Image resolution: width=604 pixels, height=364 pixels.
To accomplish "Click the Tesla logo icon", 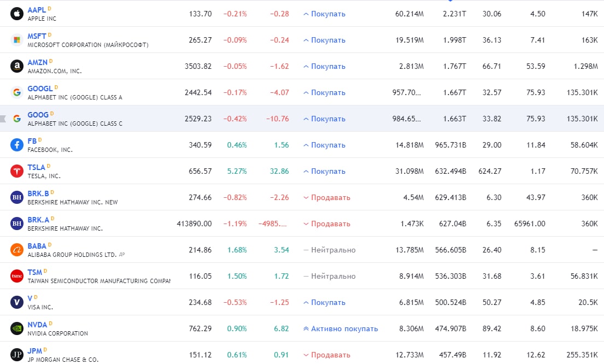I will pos(16,171).
